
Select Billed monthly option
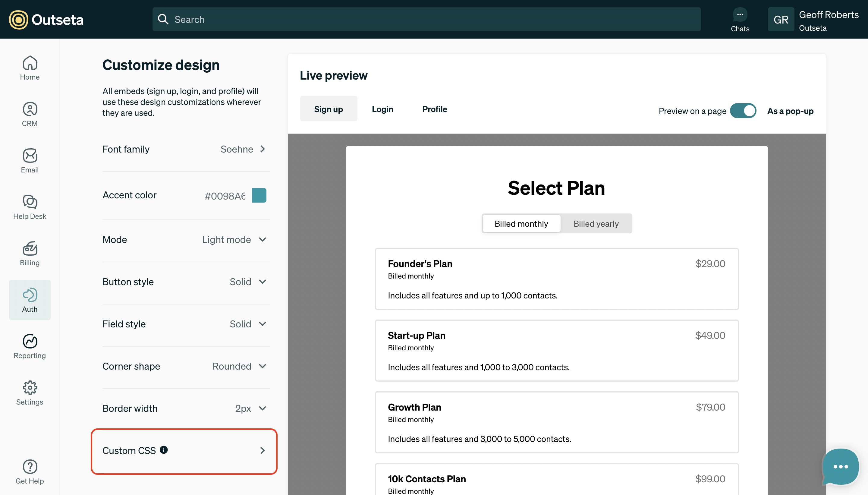click(x=521, y=223)
